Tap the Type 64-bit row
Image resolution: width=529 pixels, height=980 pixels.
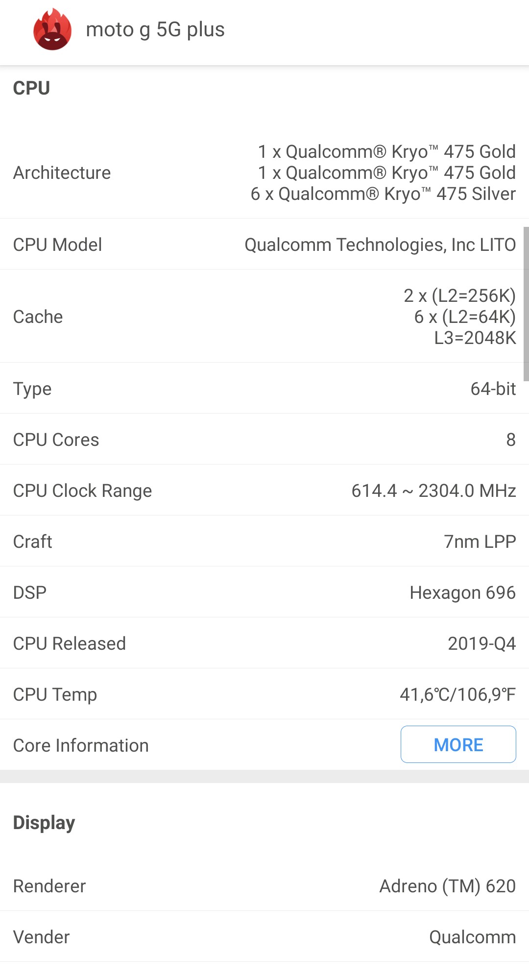(264, 389)
